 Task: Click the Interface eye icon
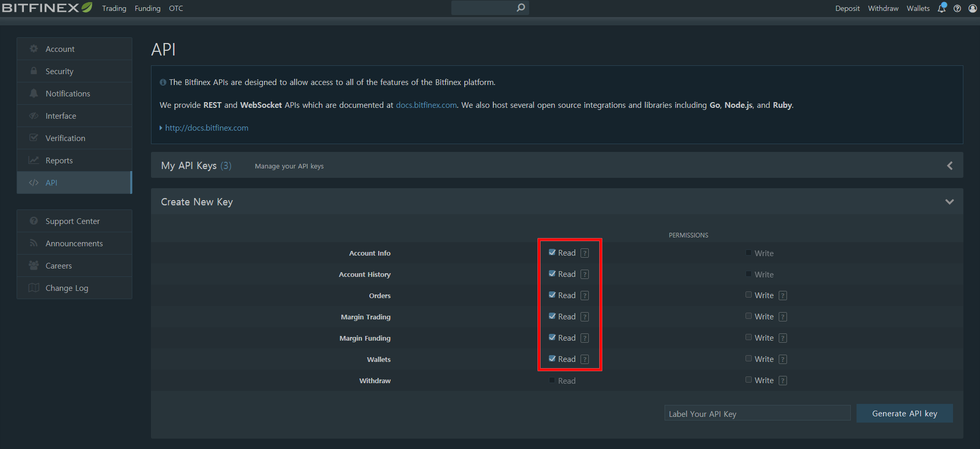coord(34,116)
